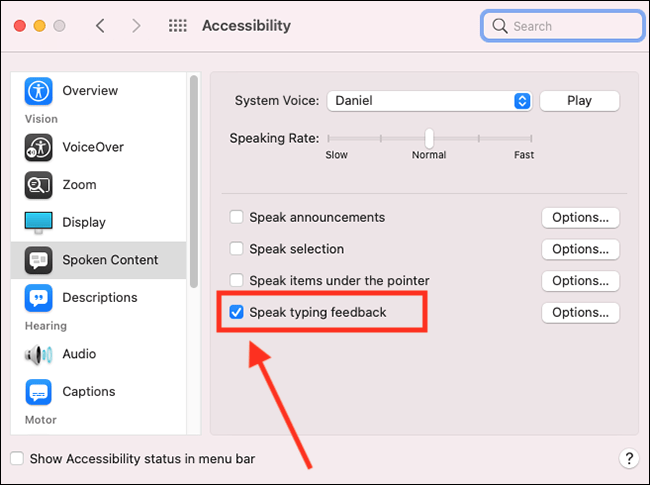The width and height of the screenshot is (650, 485).
Task: Open Options for Speak typing feedback
Action: [580, 312]
